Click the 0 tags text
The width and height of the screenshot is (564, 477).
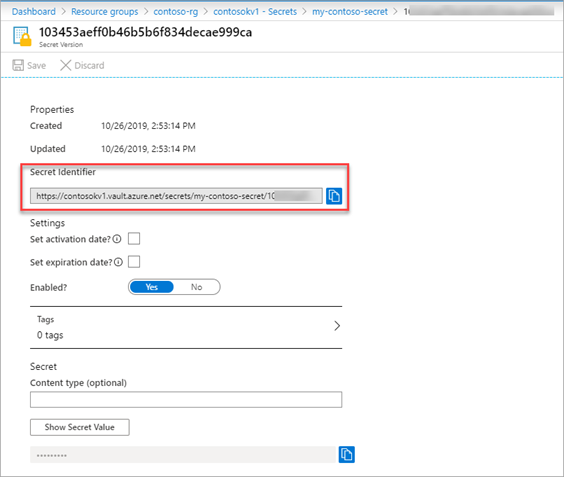pyautogui.click(x=50, y=335)
